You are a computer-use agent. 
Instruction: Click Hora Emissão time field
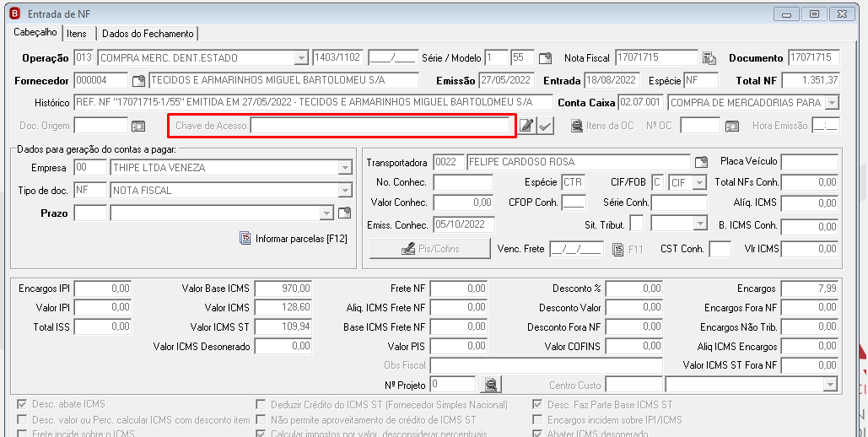click(x=825, y=126)
